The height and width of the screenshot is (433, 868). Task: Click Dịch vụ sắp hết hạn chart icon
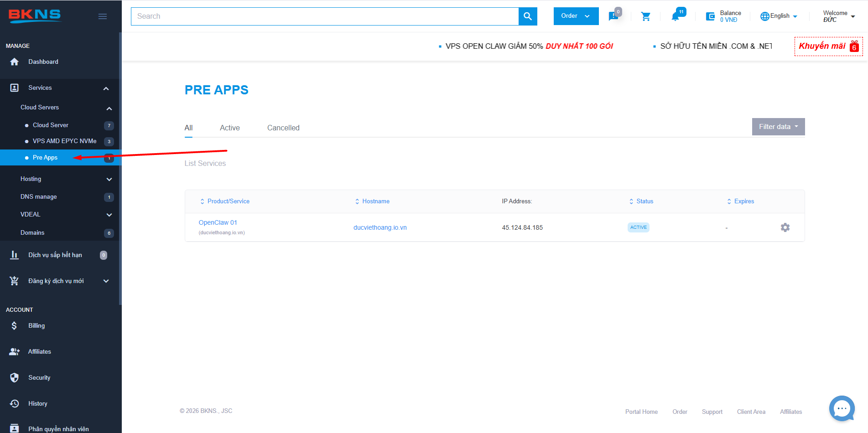(15, 255)
